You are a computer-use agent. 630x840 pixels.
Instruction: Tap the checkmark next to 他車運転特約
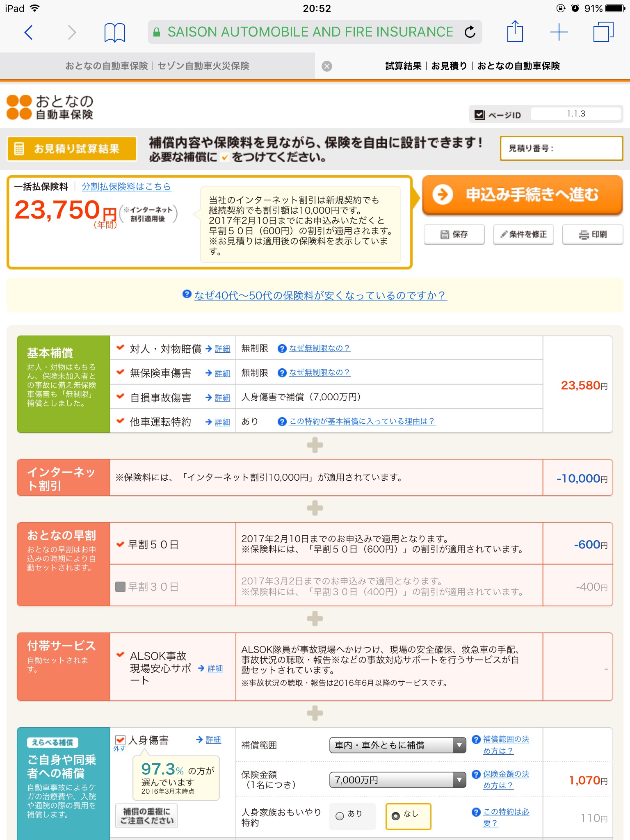[x=120, y=421]
